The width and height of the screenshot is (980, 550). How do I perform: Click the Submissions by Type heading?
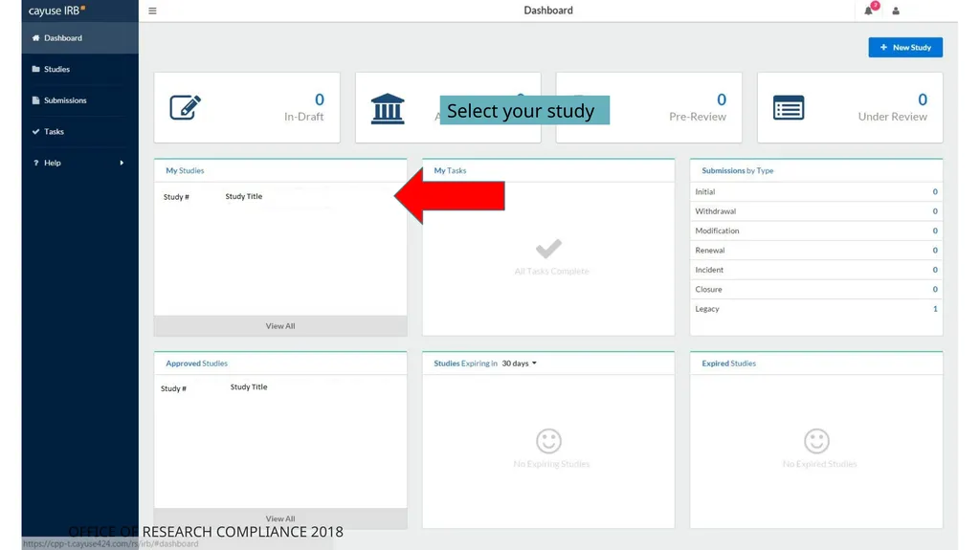click(738, 170)
